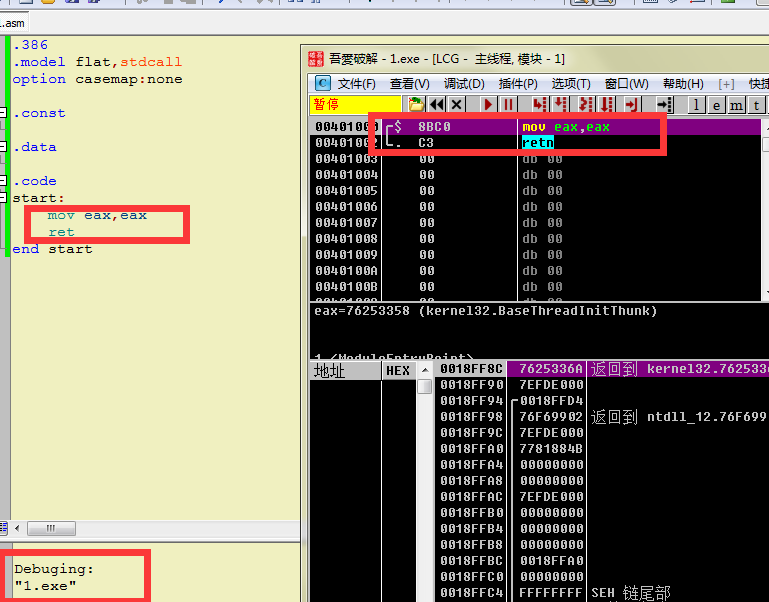
Task: Click the editor scrollbar left arrow
Action: (x=17, y=528)
